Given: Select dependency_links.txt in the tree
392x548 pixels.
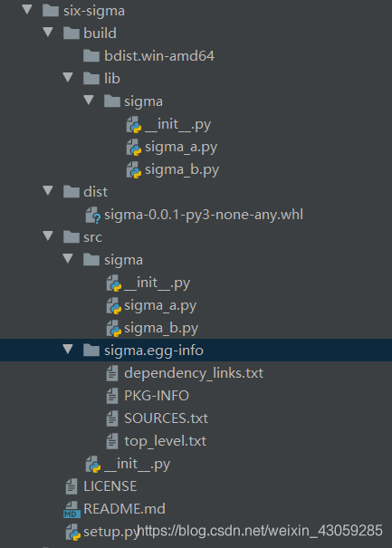Looking at the screenshot, I should (194, 373).
